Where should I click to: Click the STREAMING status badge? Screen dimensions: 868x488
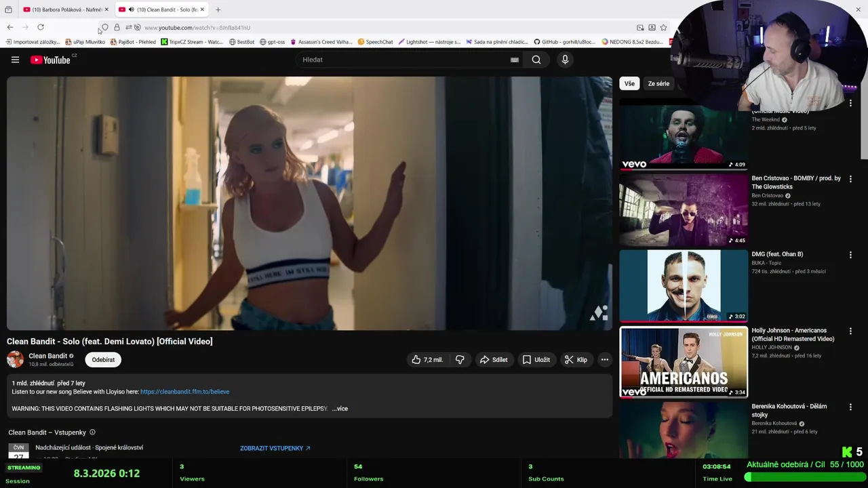tap(24, 468)
